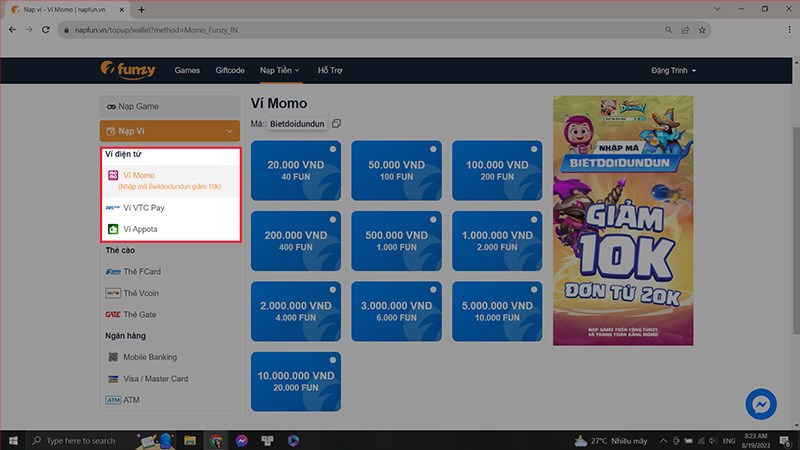Choose Mobile Banking payment method
This screenshot has width=800, height=450.
coord(170,357)
